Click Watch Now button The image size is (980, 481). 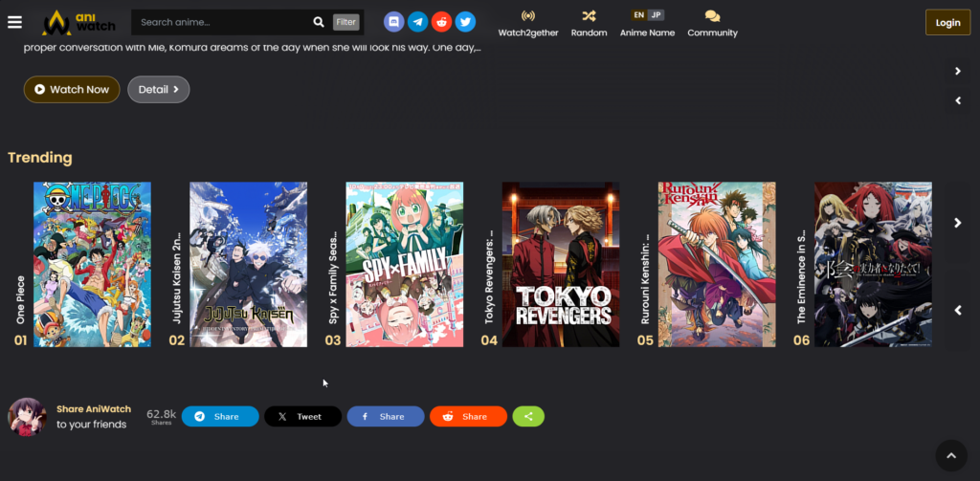point(72,89)
